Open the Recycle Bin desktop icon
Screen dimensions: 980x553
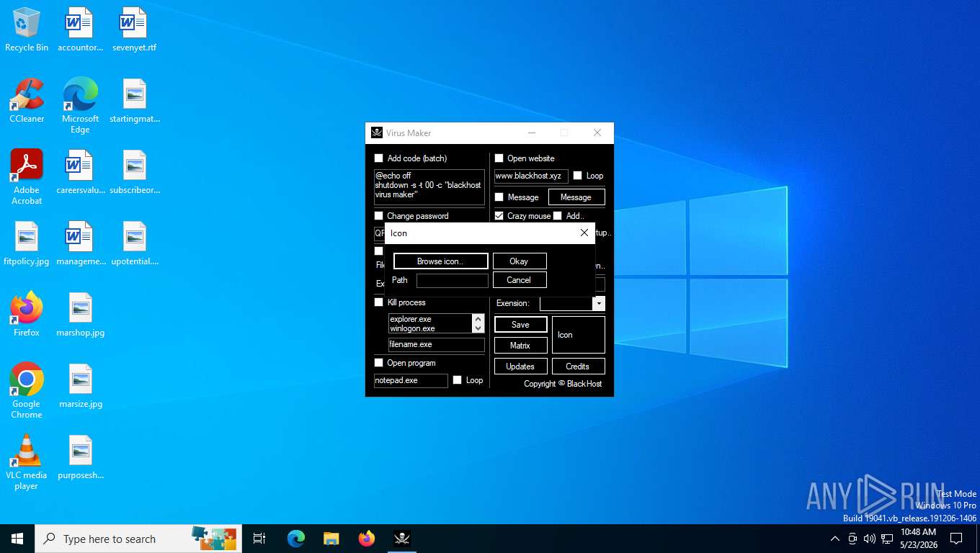pos(27,30)
